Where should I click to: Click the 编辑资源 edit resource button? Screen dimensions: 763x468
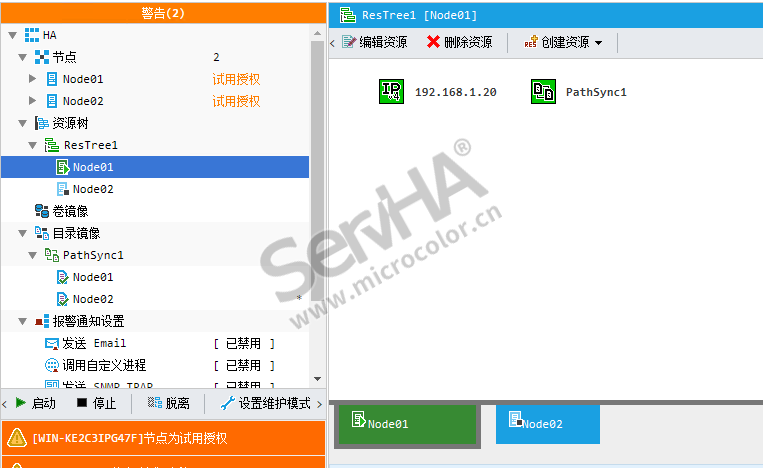click(x=374, y=42)
